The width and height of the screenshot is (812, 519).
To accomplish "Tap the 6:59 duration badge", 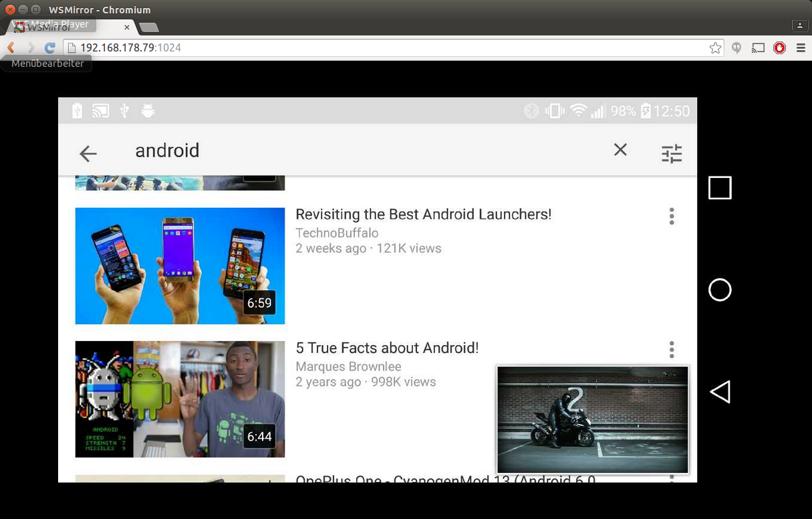I will [x=259, y=303].
